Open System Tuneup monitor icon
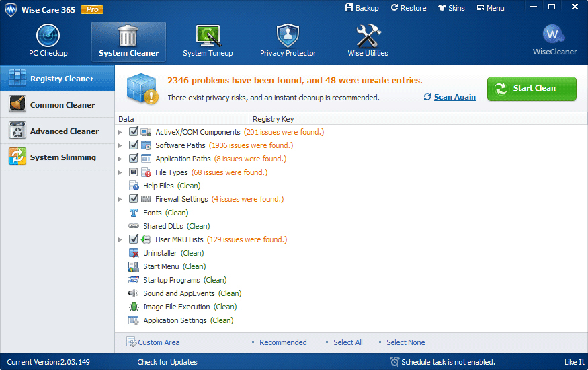 208,36
